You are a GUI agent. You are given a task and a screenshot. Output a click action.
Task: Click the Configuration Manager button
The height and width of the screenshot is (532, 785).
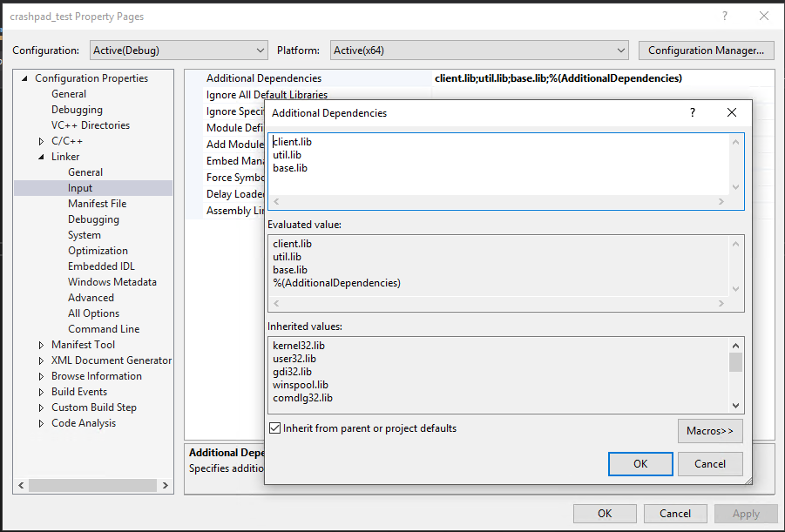tap(706, 50)
